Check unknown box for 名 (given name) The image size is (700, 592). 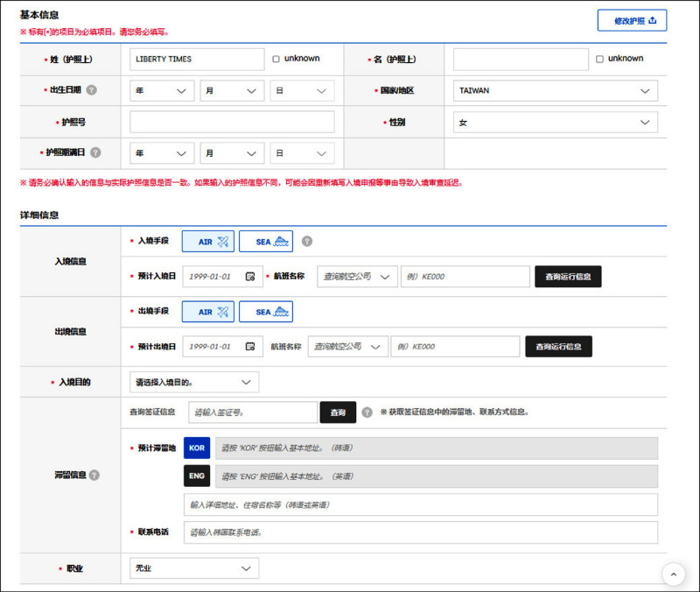click(x=599, y=59)
